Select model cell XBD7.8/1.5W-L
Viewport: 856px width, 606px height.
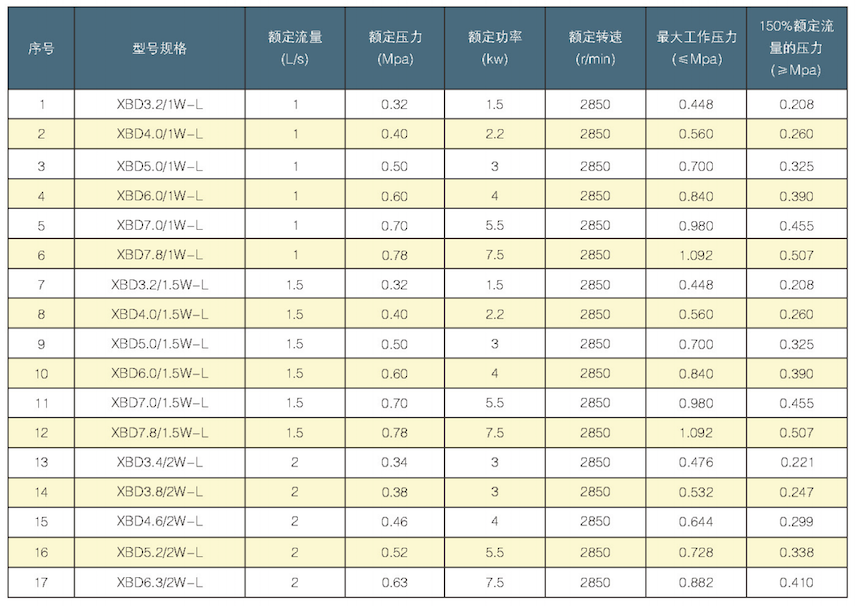tap(160, 433)
